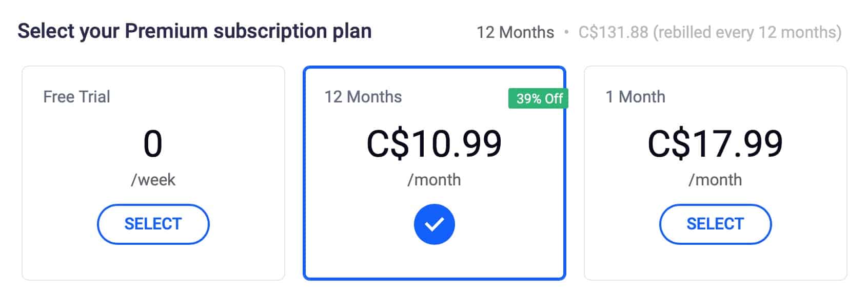Image resolution: width=868 pixels, height=295 pixels.
Task: Click empty area of Free Trial card below SELECT
Action: click(153, 262)
